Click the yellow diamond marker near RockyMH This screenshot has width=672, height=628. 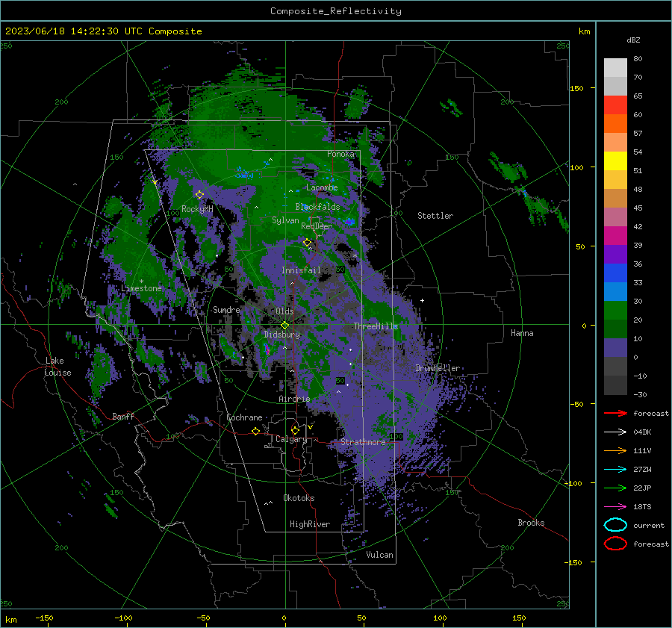point(199,195)
